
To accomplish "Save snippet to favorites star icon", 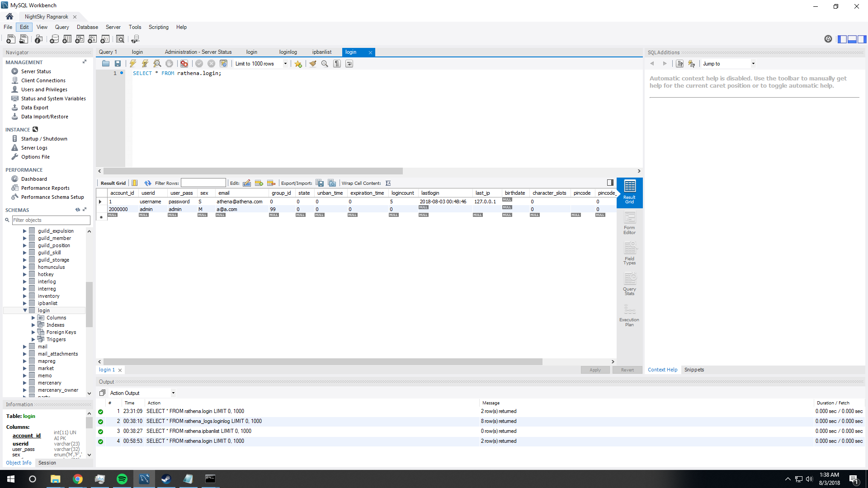I will pos(298,64).
